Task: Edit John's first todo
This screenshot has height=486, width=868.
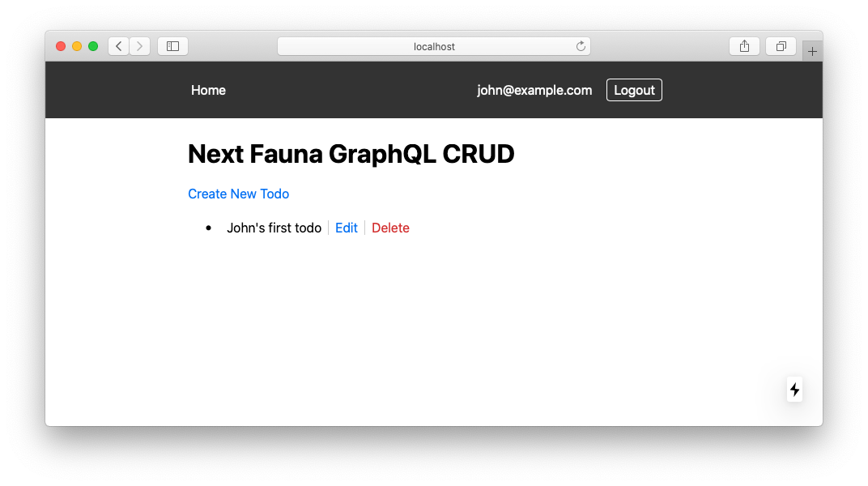Action: point(347,228)
